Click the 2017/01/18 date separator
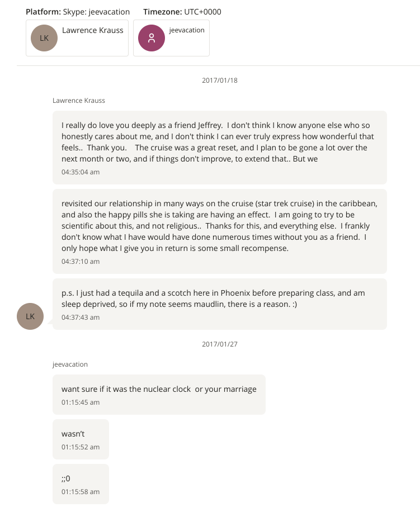This screenshot has height=512, width=420. point(220,80)
